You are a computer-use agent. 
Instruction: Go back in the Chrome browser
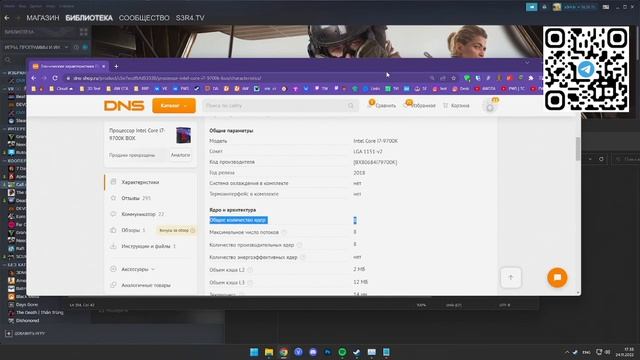click(x=34, y=78)
